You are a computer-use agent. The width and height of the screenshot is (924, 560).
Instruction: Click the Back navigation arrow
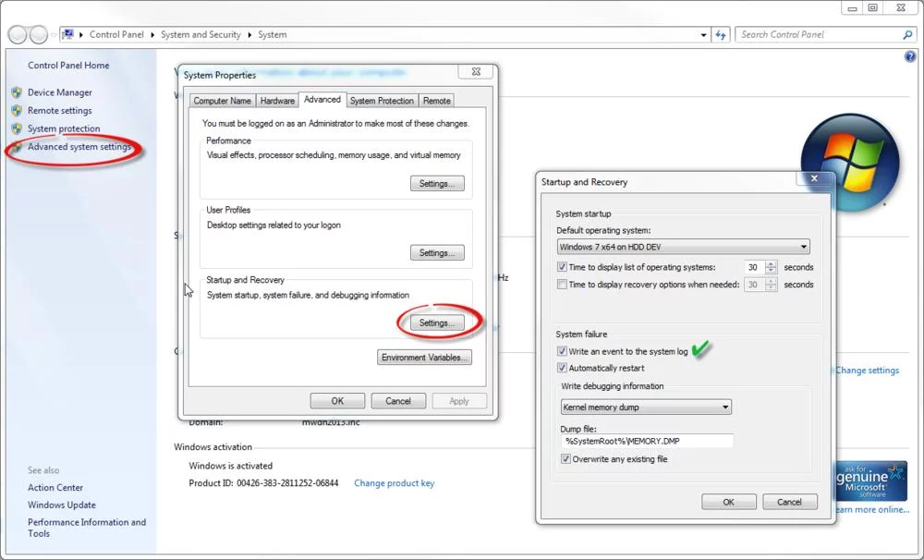[17, 35]
